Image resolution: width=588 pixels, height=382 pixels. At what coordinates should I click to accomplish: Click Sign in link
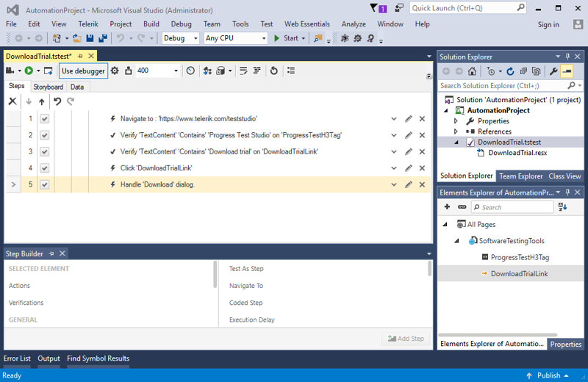[x=548, y=25]
